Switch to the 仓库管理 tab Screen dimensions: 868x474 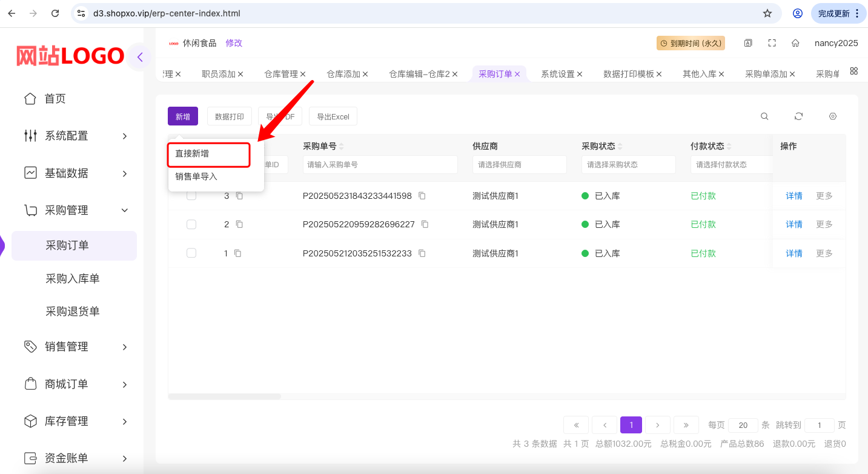point(281,74)
